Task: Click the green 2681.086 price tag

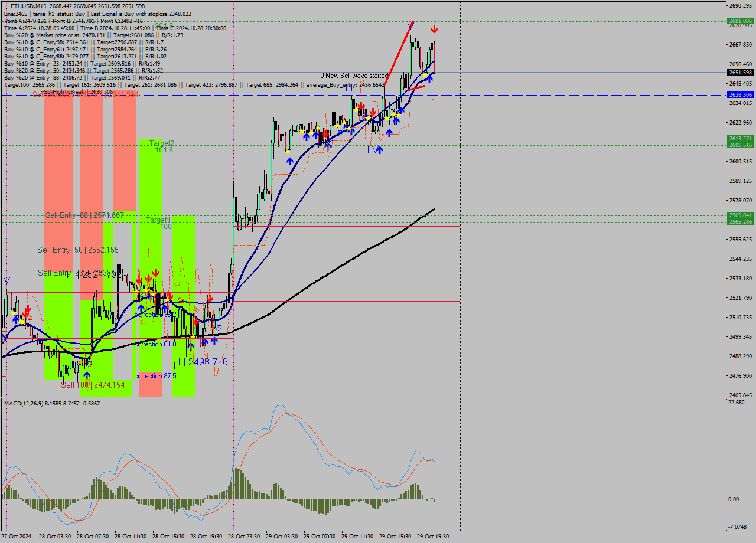Action: (740, 21)
